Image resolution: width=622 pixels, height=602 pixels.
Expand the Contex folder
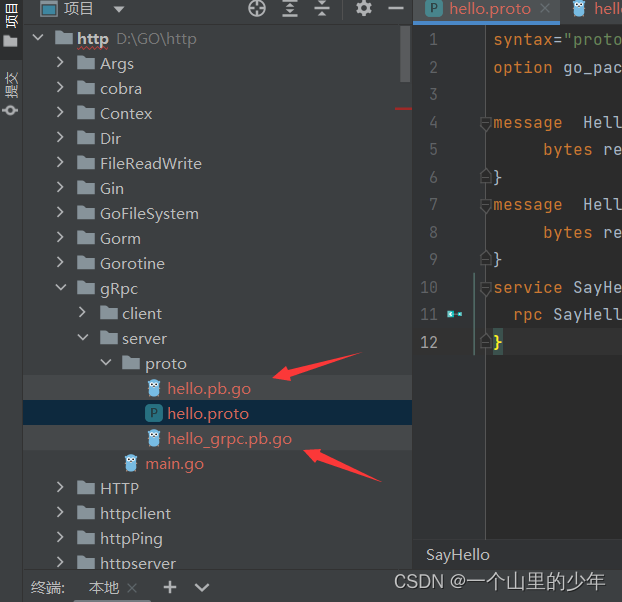click(x=60, y=112)
